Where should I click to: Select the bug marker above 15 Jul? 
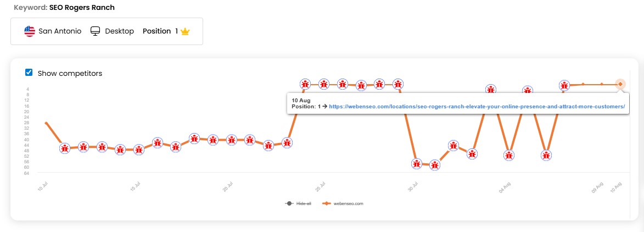(139, 150)
